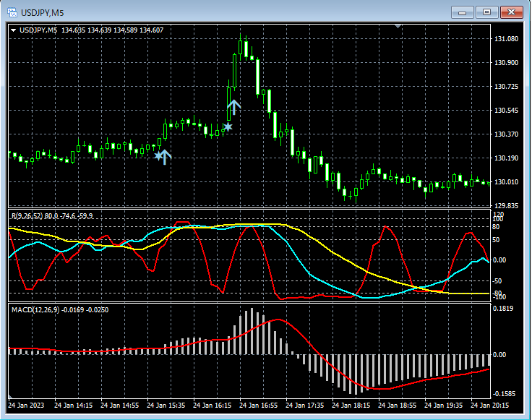Click the 24 Jan 16:55 time label

[x=258, y=405]
